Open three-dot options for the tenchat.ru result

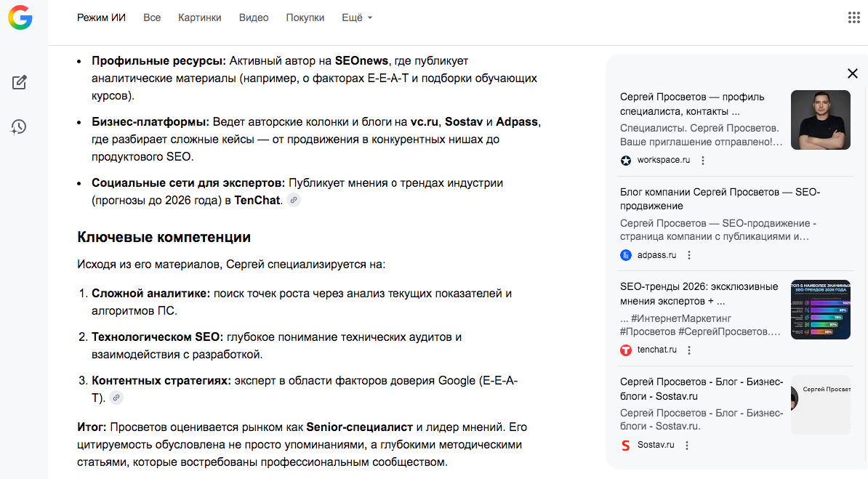(688, 350)
